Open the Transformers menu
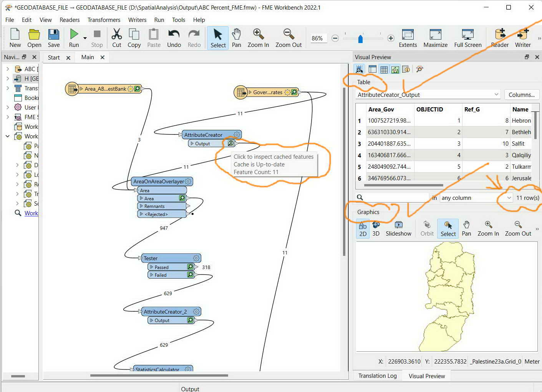Screen dimensions: 542x392 104,20
